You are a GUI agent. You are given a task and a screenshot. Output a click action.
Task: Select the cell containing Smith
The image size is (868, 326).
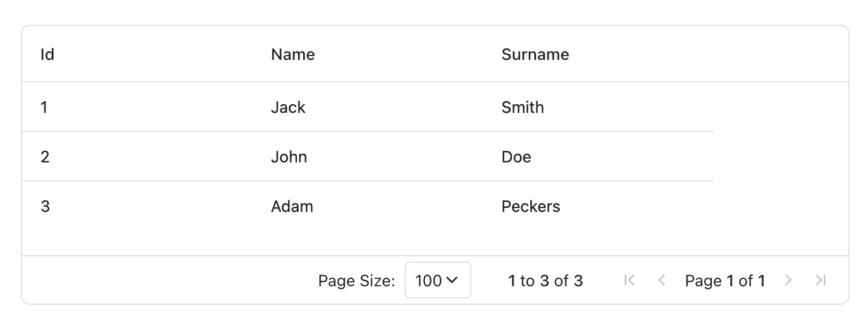[598, 107]
